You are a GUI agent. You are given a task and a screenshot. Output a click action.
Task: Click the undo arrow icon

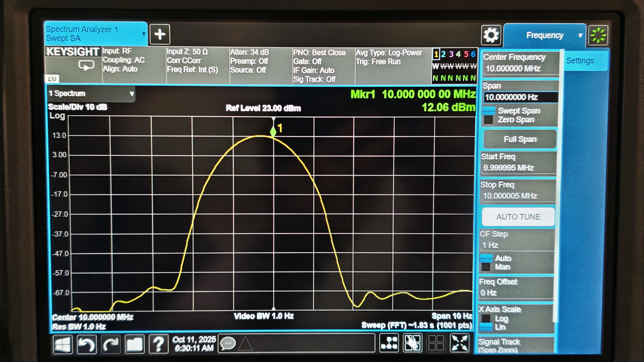(x=86, y=344)
